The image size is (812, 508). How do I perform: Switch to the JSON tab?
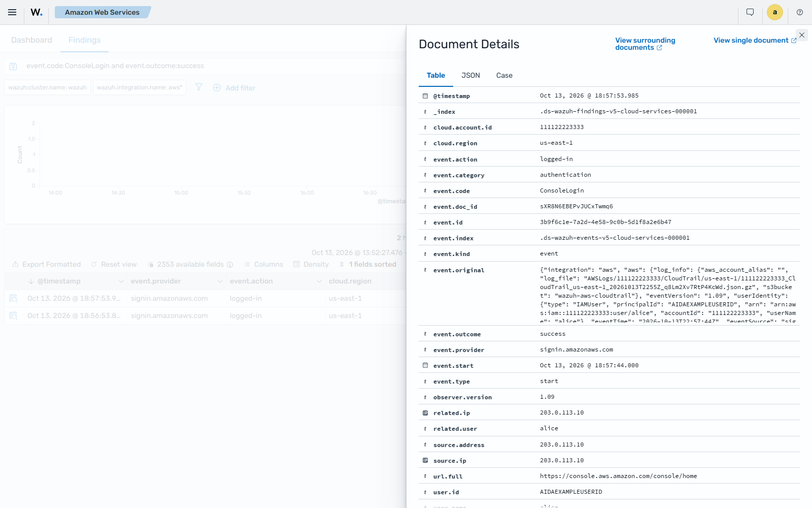[x=470, y=75]
